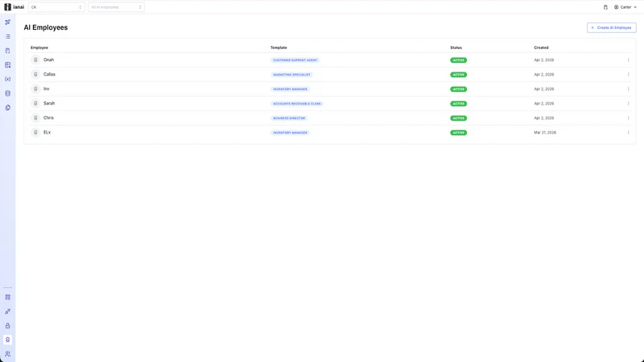Click the Active status badge for Callas
644x362 pixels.
click(458, 75)
